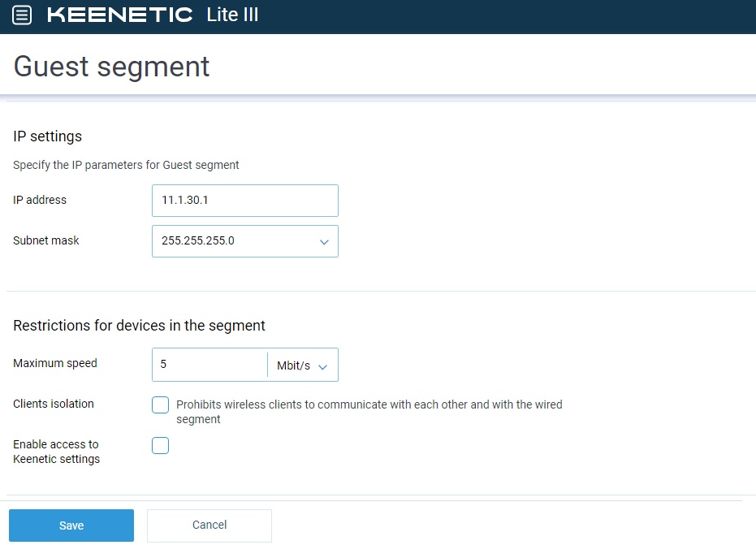This screenshot has height=545, width=756.
Task: Click the Keenetic logo in header
Action: [x=119, y=15]
